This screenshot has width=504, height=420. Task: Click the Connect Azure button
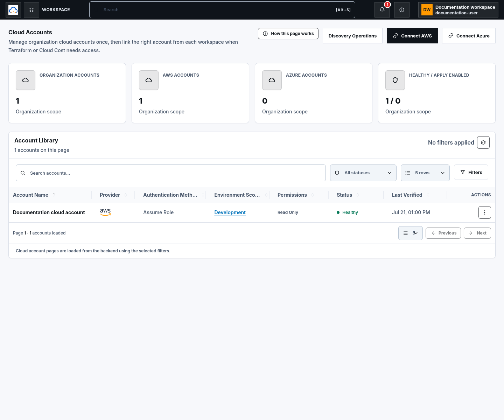tap(469, 36)
